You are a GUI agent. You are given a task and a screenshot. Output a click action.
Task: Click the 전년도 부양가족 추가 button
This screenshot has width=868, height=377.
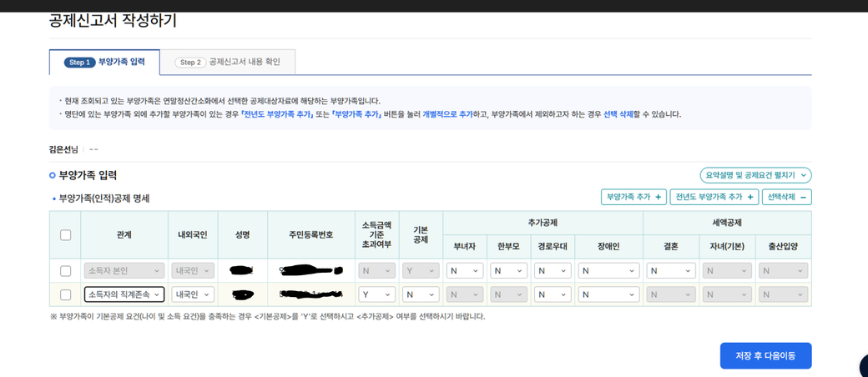[714, 197]
